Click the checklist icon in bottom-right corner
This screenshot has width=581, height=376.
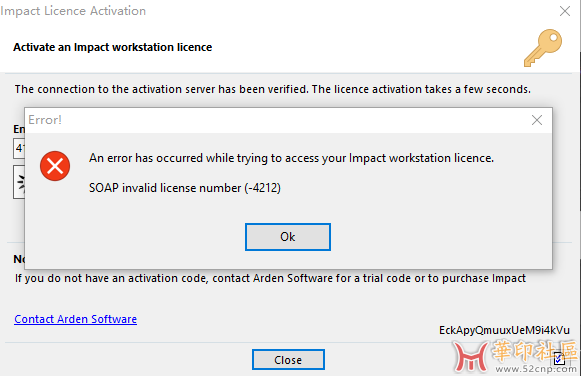pyautogui.click(x=559, y=358)
